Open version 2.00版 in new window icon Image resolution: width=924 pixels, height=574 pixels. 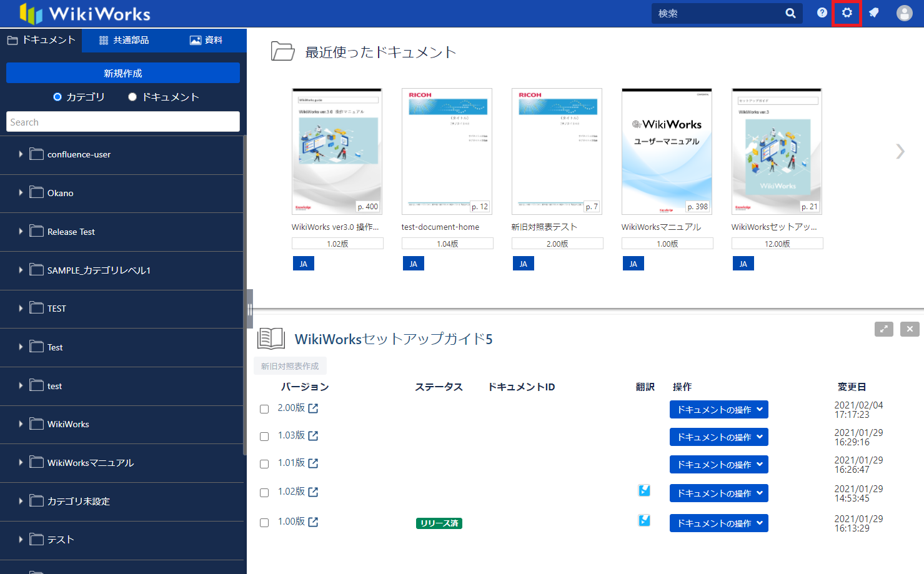tap(314, 408)
